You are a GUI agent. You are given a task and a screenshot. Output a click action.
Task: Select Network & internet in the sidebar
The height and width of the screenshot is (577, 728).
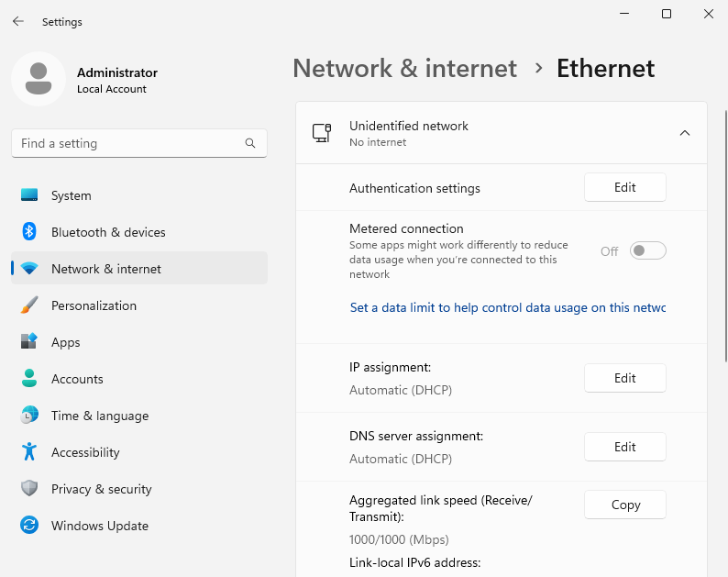[x=105, y=269]
